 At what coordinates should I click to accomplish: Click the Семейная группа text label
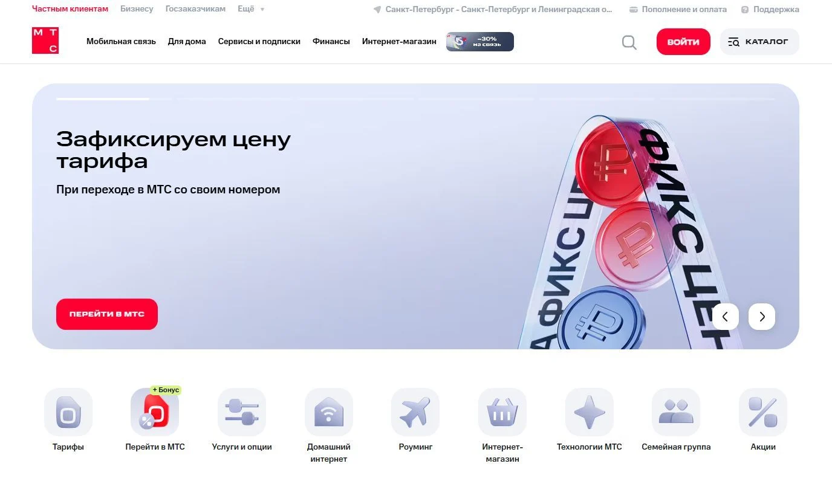click(676, 447)
